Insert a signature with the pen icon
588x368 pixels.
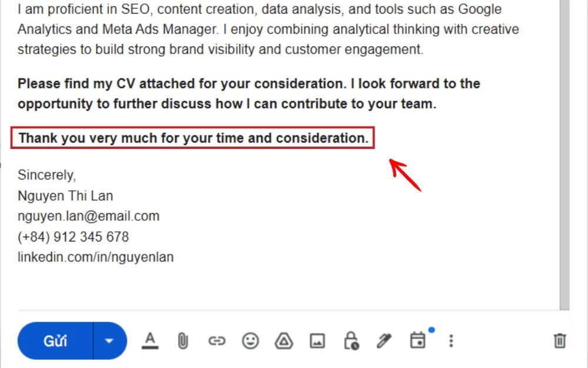[x=384, y=341]
